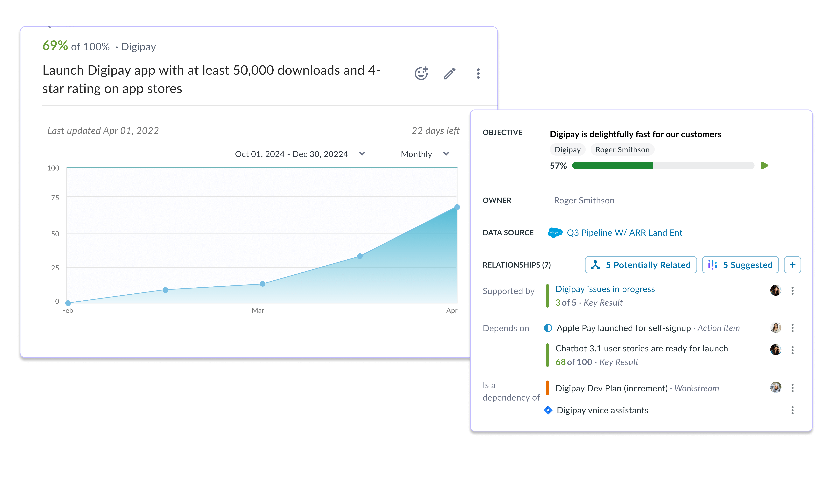Open Q3 Pipeline W/ ARR Land Ent link
This screenshot has width=840, height=504.
624,233
